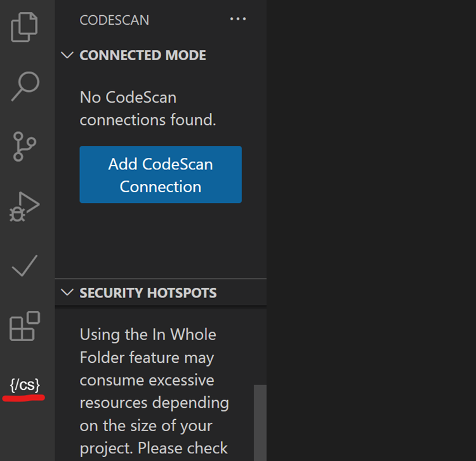Open the Explorer files view

pos(24,27)
